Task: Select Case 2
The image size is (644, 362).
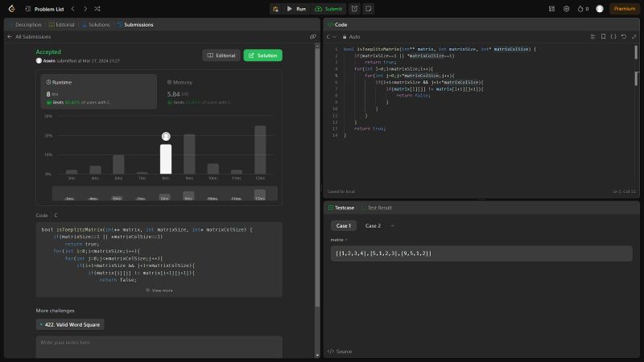Action: pyautogui.click(x=373, y=226)
